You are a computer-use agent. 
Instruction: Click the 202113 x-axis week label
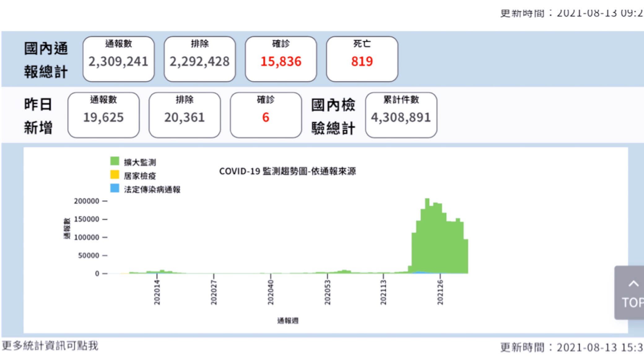(383, 292)
